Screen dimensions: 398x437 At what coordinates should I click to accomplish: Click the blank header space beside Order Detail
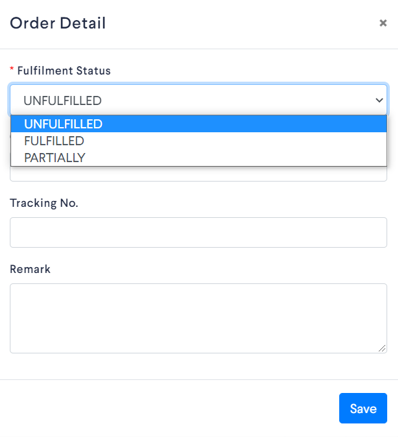click(242, 23)
